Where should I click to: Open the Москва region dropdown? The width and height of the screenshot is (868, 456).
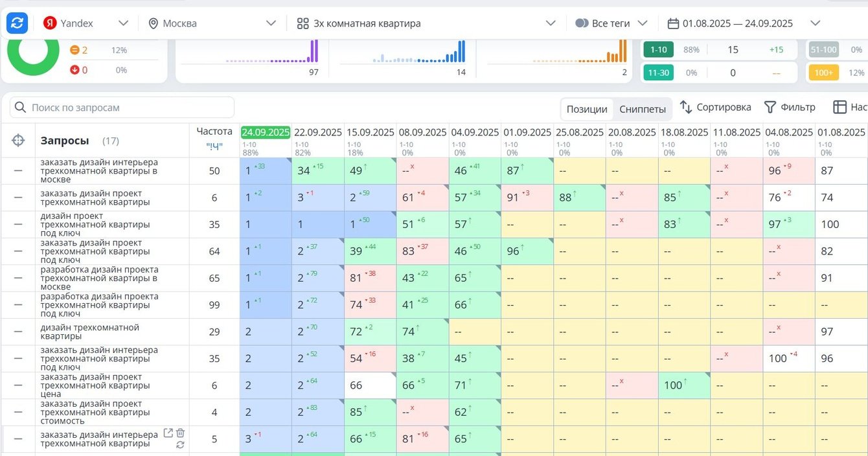271,23
